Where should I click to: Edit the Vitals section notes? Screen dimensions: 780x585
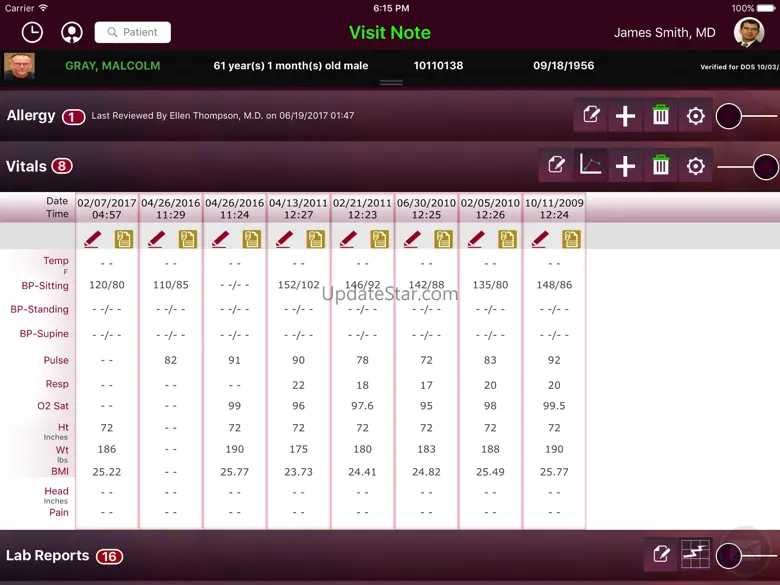point(556,166)
